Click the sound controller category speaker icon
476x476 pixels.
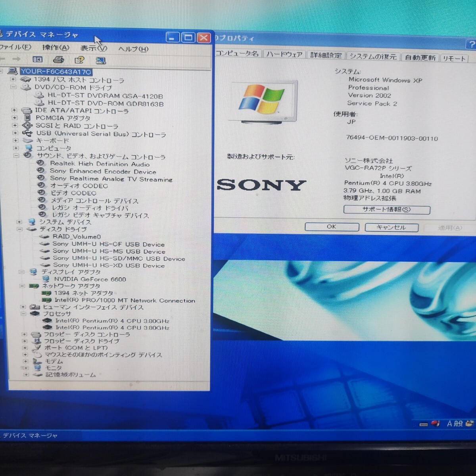click(28, 156)
